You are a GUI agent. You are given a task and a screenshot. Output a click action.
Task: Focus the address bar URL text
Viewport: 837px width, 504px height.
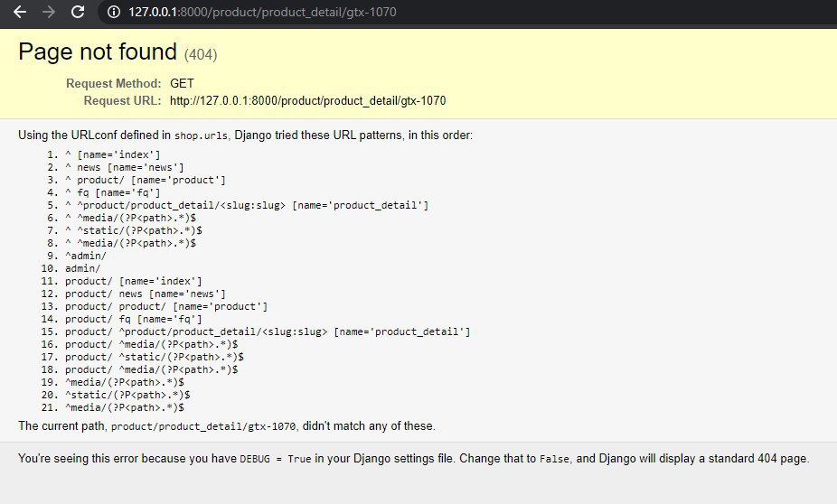pyautogui.click(x=262, y=12)
